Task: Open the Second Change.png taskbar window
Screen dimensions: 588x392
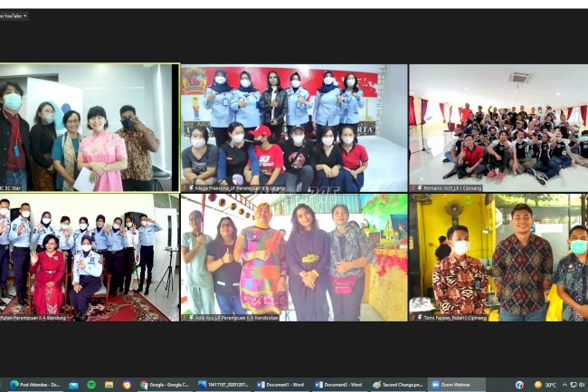Action: point(396,385)
